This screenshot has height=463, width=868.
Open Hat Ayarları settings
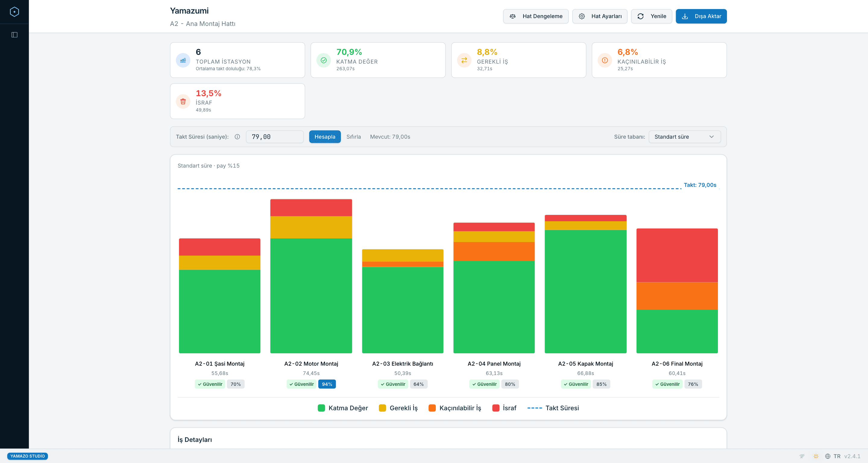[599, 16]
